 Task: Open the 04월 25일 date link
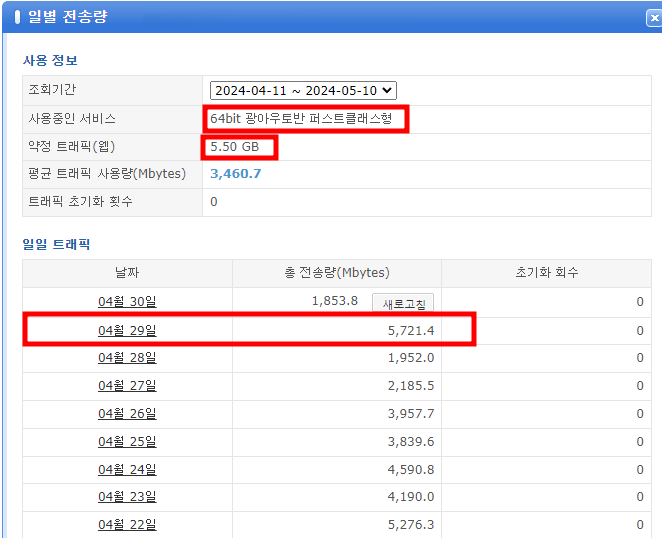[127, 442]
